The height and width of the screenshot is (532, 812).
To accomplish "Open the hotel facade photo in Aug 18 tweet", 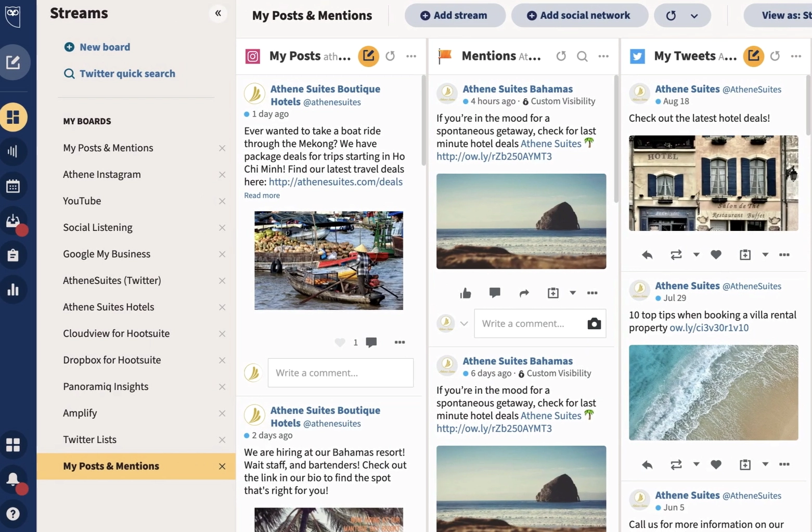I will [713, 183].
